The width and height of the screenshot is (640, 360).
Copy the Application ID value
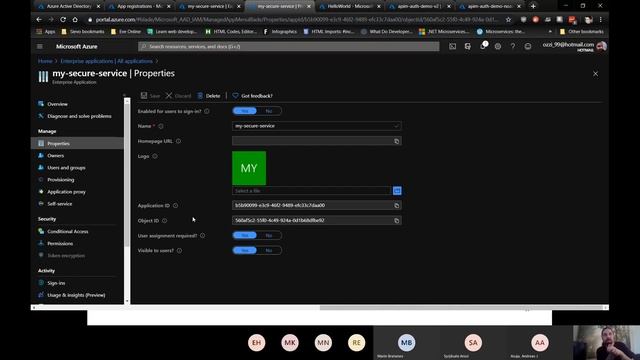click(x=396, y=205)
